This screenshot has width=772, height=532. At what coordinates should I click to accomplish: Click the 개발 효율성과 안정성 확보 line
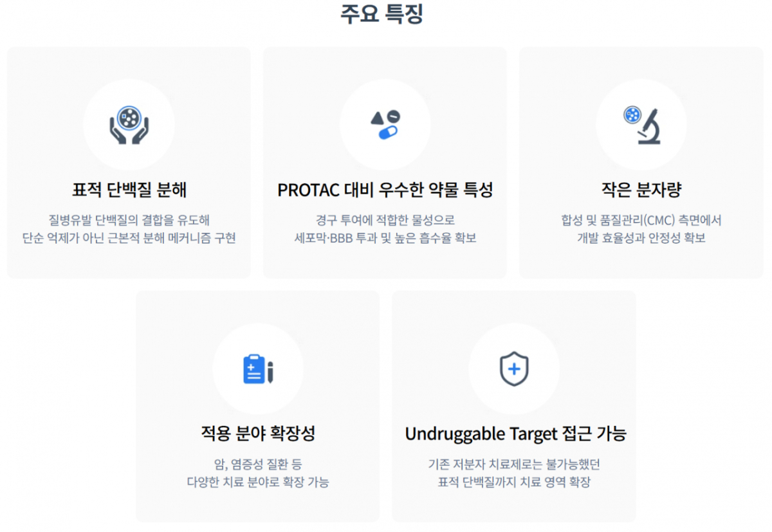[641, 238]
